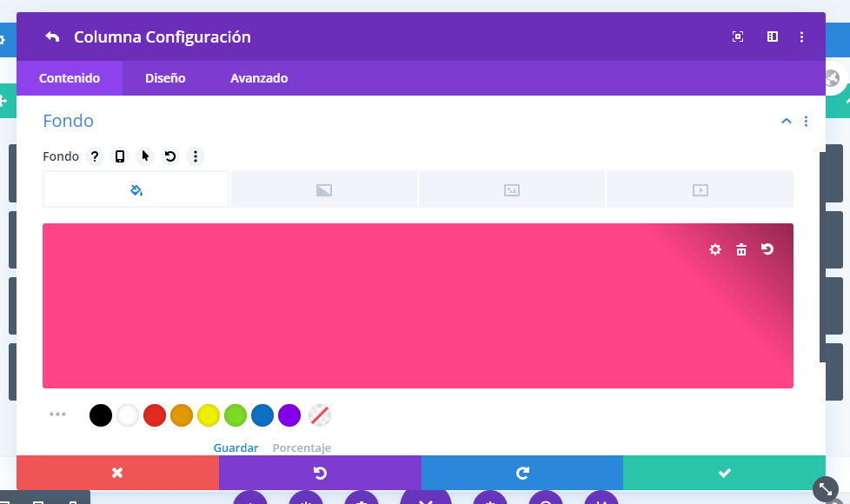Open the color settings gear on the preview

coord(715,249)
